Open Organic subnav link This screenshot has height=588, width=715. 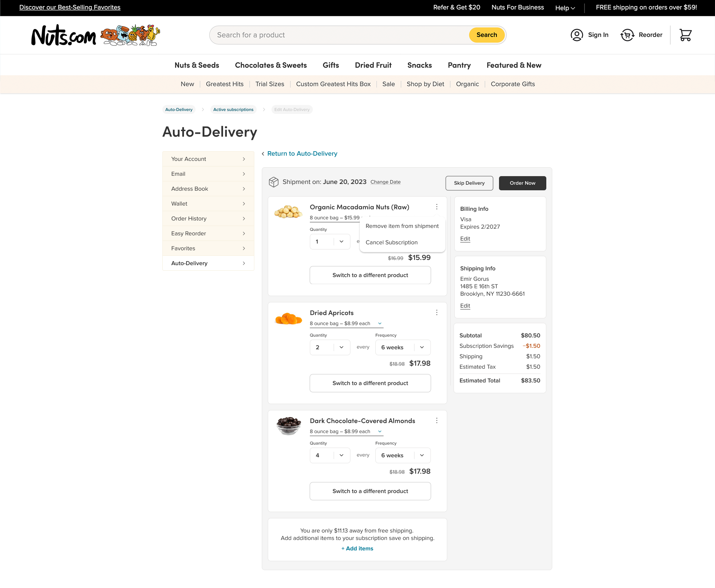(x=467, y=84)
